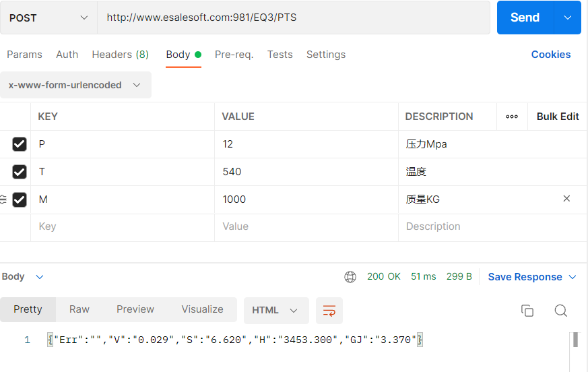Uncheck the T parameter checkbox

[x=20, y=172]
